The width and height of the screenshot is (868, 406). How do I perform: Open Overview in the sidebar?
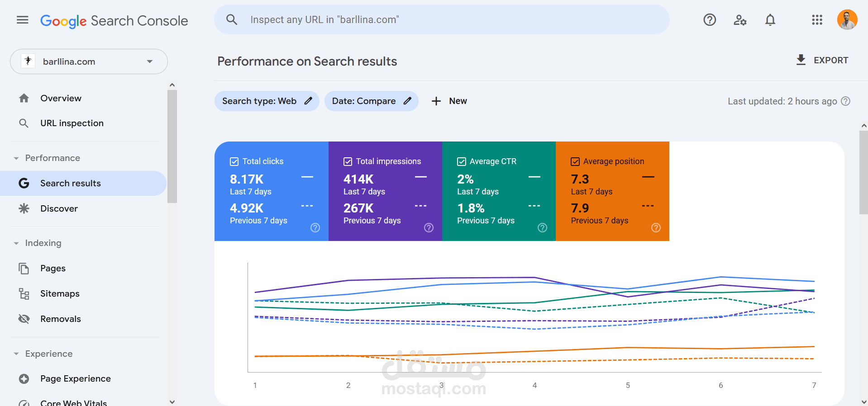[x=83, y=98]
